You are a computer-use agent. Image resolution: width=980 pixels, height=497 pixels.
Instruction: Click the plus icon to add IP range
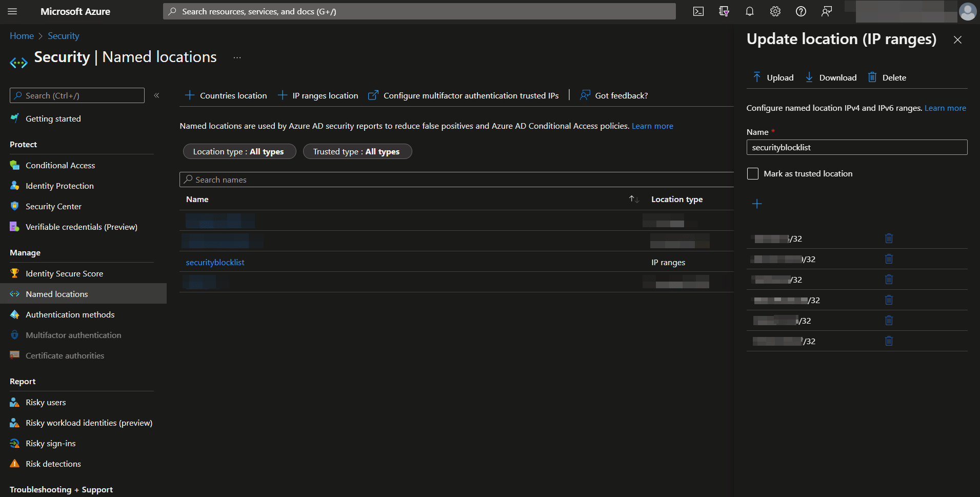click(756, 204)
